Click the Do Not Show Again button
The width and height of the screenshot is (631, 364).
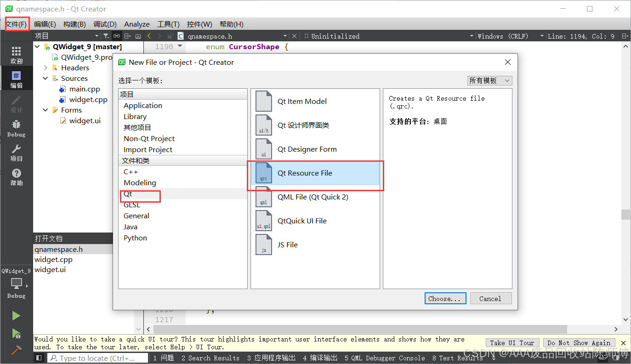tap(579, 343)
